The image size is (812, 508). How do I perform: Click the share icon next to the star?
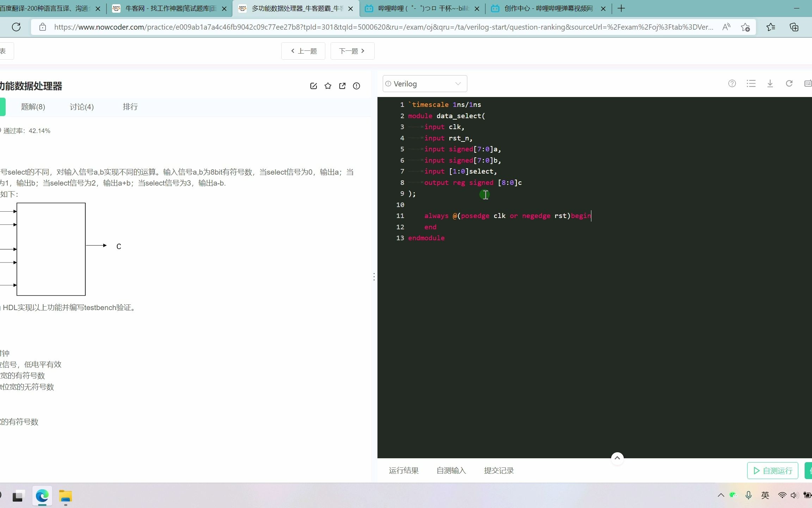[x=342, y=86]
